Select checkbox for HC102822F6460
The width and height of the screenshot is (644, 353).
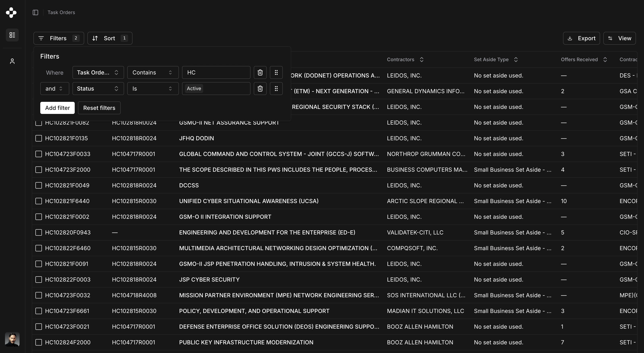[x=38, y=248]
